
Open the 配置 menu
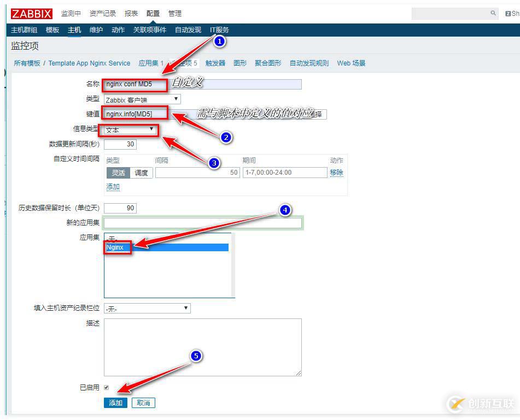coord(153,14)
